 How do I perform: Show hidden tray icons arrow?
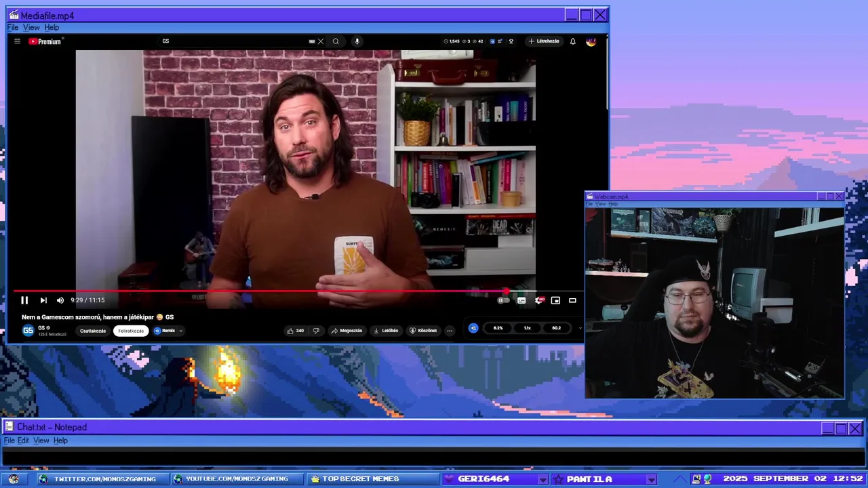tap(679, 479)
